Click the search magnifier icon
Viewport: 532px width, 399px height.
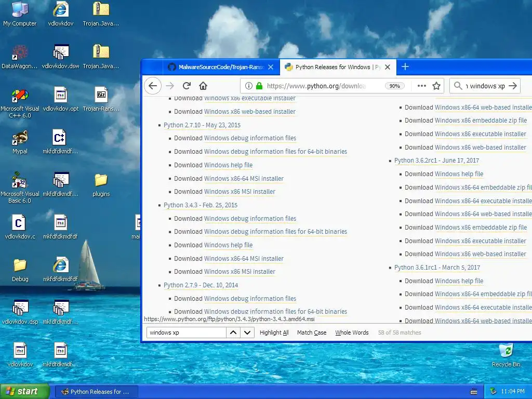pos(458,86)
